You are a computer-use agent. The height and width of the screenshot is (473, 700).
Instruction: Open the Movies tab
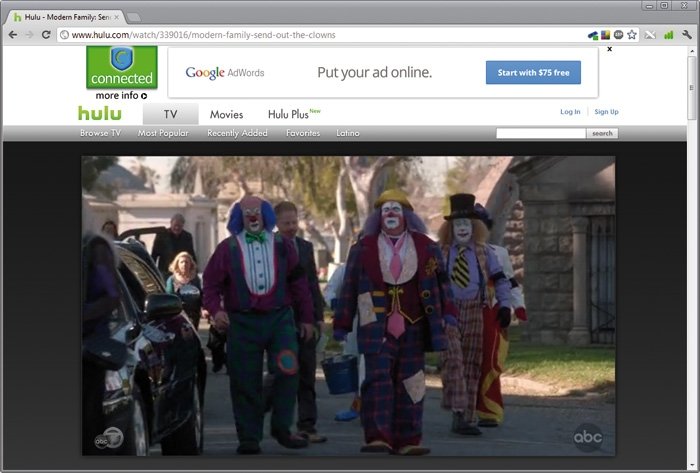226,115
